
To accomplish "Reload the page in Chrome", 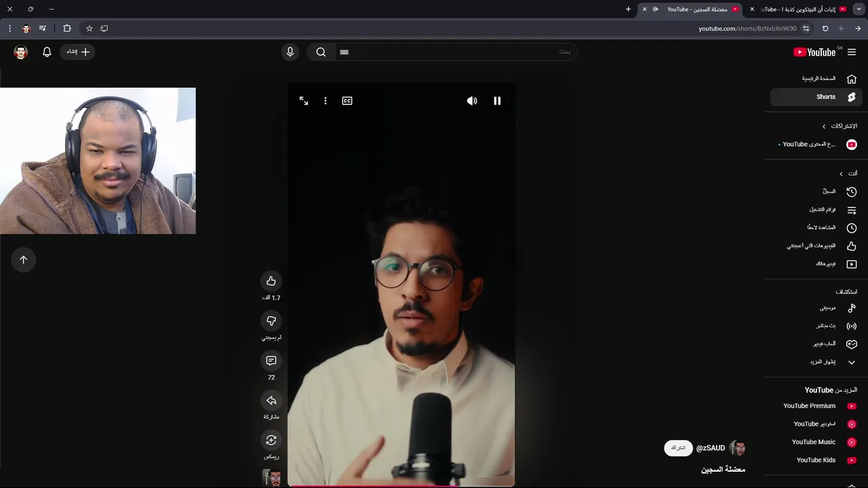I will pyautogui.click(x=825, y=28).
